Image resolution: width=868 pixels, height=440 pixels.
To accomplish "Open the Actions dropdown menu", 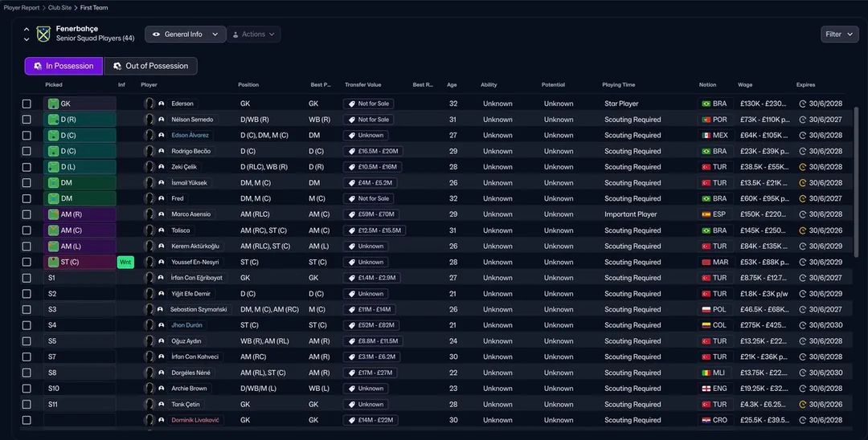I will coord(253,35).
